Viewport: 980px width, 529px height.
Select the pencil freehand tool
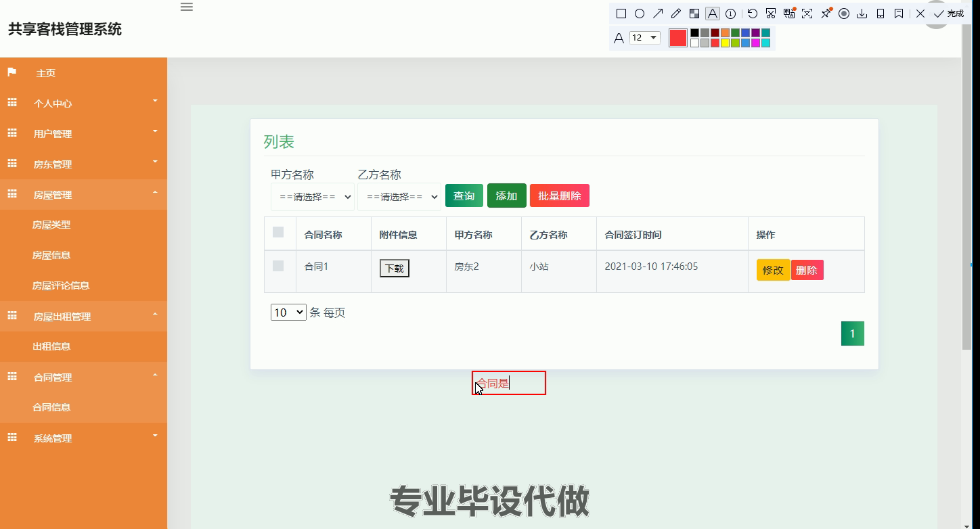(676, 14)
